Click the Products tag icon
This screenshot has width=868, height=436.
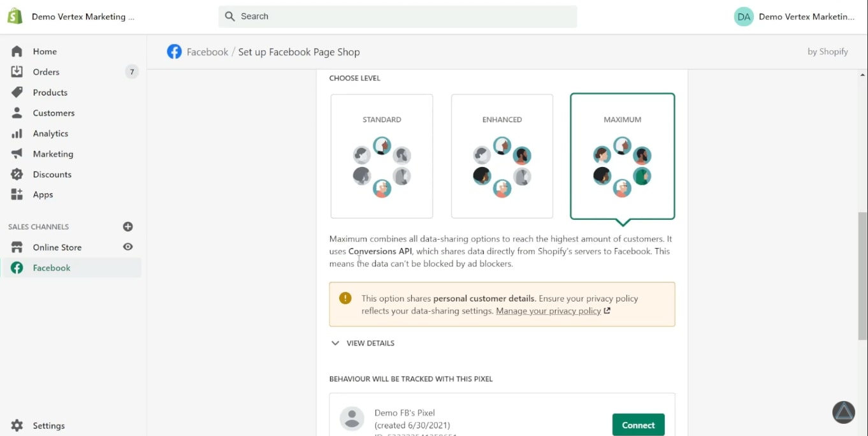17,92
